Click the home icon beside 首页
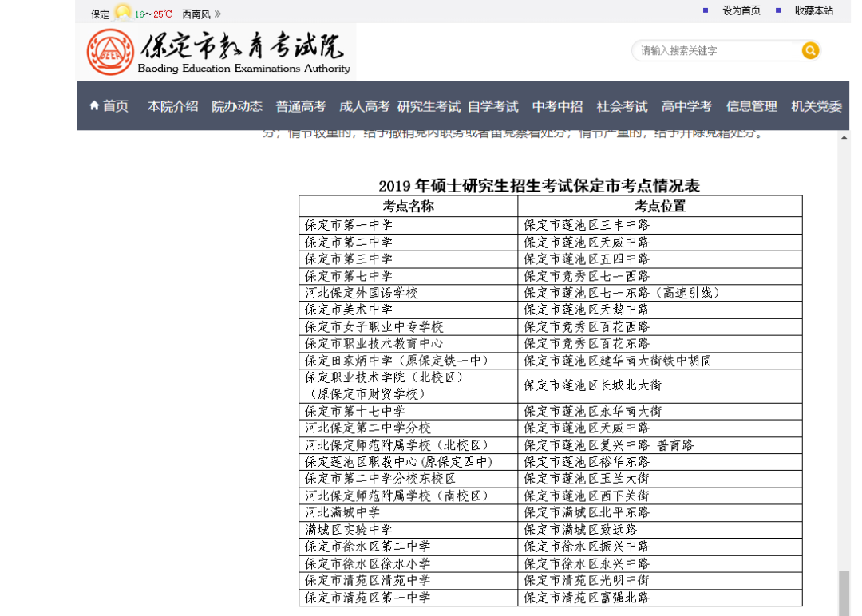 [93, 105]
